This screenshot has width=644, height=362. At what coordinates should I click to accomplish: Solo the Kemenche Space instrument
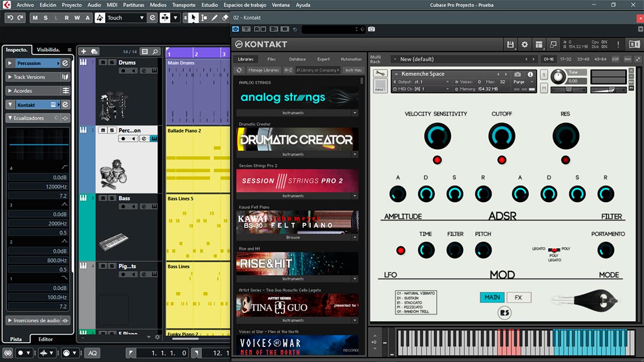[544, 74]
